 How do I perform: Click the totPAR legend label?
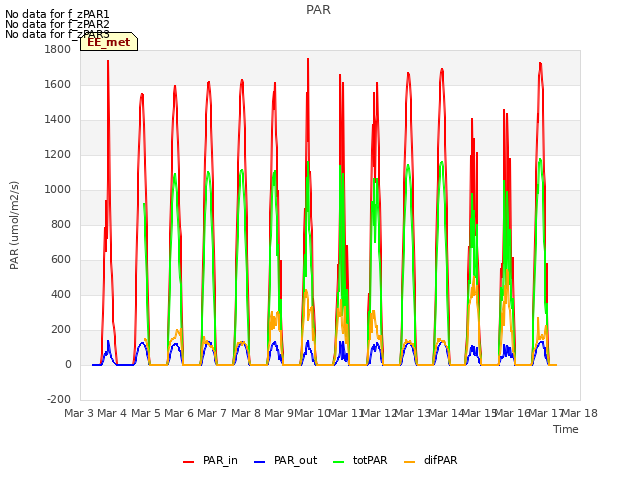[370, 460]
